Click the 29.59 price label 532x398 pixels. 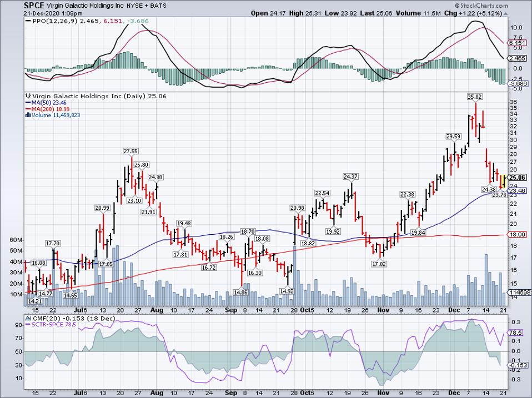tap(453, 137)
